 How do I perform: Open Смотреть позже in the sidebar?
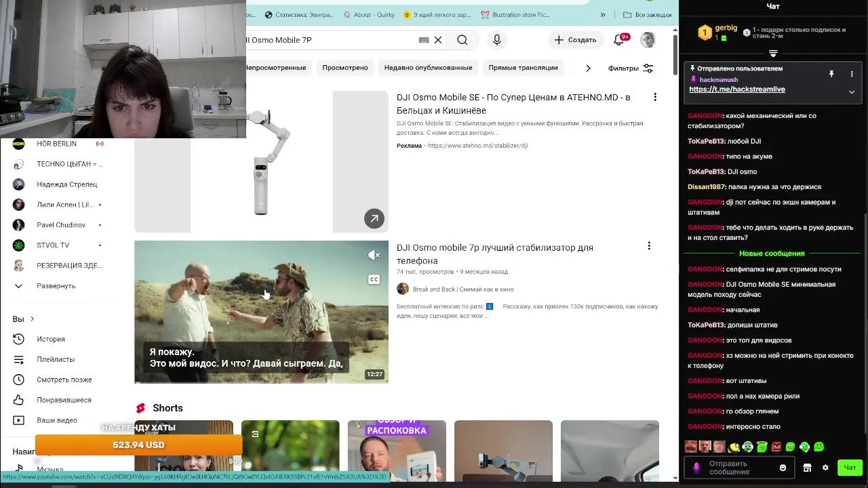point(64,380)
